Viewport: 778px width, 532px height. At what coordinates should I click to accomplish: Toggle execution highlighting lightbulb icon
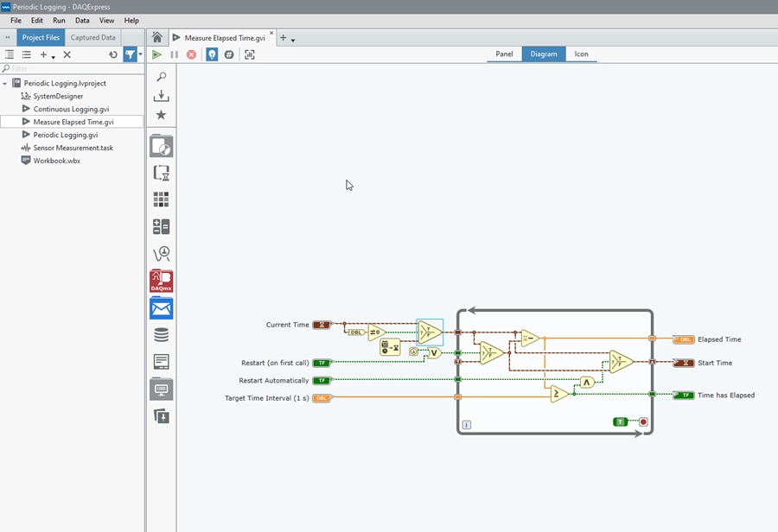[x=212, y=54]
